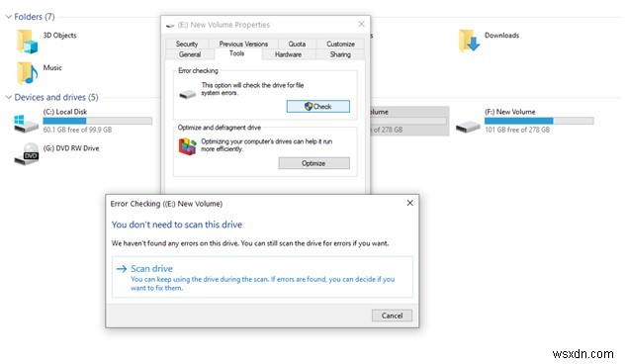625x364 pixels.
Task: Open the Downloads folder icon
Action: coord(469,41)
